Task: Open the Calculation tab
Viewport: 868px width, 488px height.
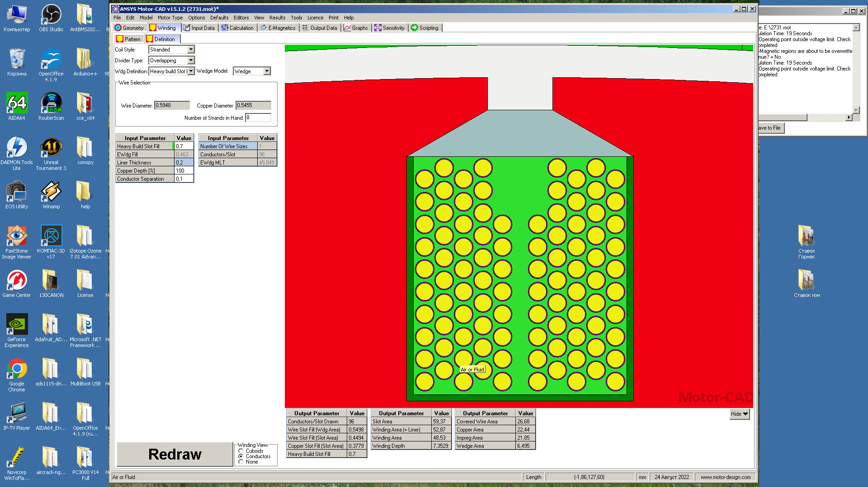Action: [237, 28]
